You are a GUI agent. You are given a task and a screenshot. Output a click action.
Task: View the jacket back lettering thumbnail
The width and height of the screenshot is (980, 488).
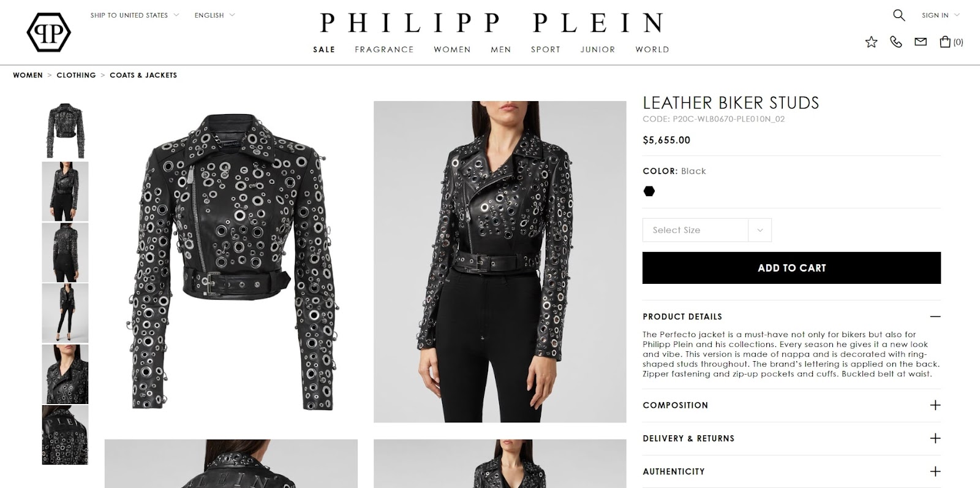pos(65,435)
